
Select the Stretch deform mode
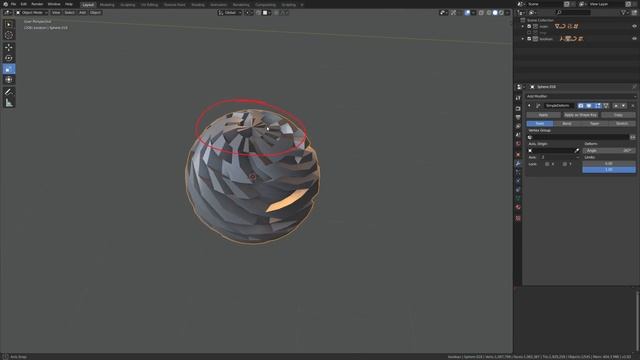(x=622, y=123)
